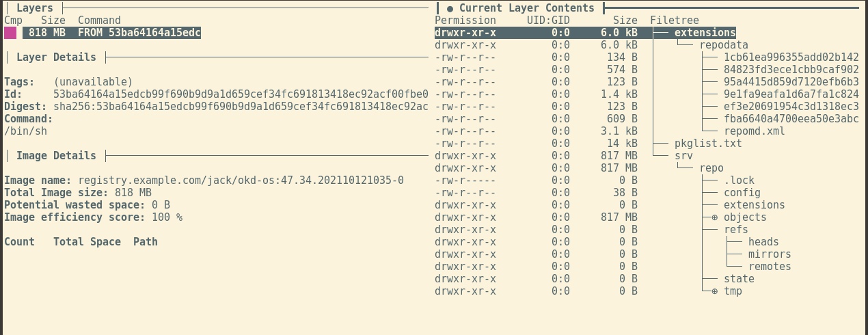The height and width of the screenshot is (335, 868).
Task: Select the 818 MB FROM layer row
Action: [112, 33]
